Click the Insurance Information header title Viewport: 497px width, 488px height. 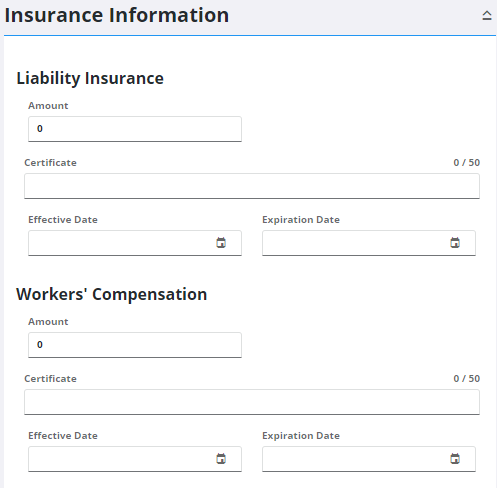coord(117,15)
